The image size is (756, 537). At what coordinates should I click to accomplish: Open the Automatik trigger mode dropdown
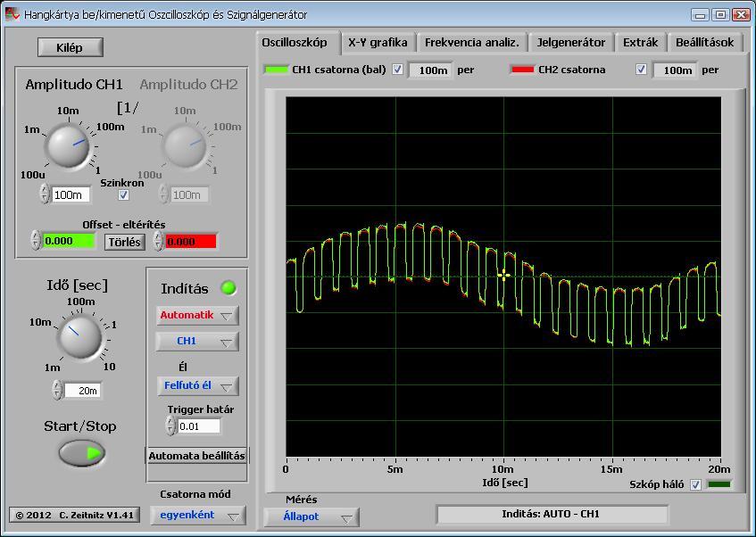197,315
